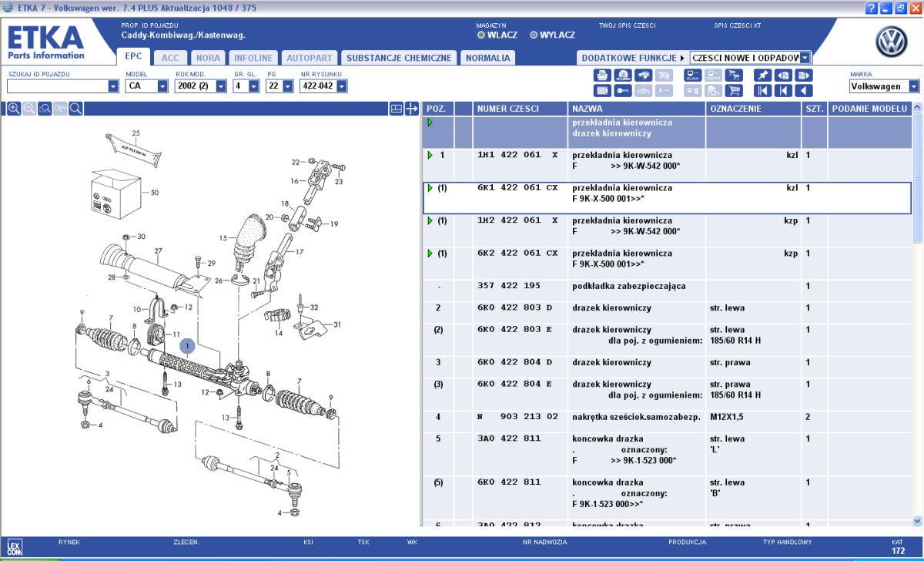Viewport: 924px width, 561px height.
Task: Expand row 1H1 422 061 X triangle
Action: (430, 155)
